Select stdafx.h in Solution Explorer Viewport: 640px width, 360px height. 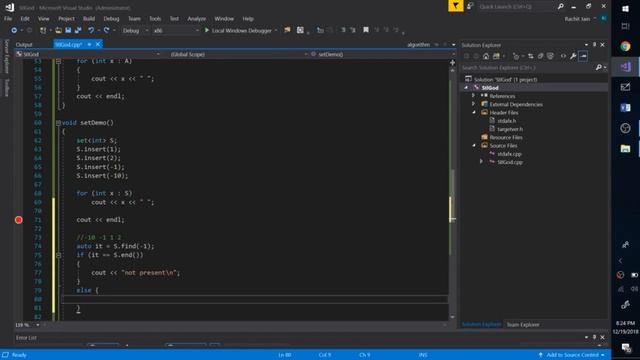pyautogui.click(x=506, y=121)
